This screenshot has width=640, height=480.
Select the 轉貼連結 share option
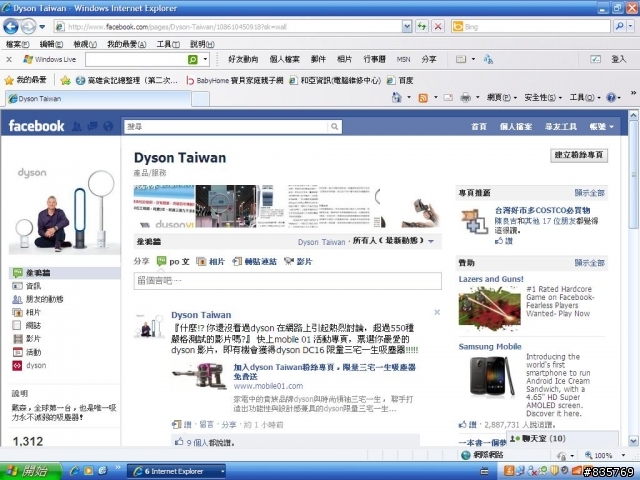(x=254, y=261)
